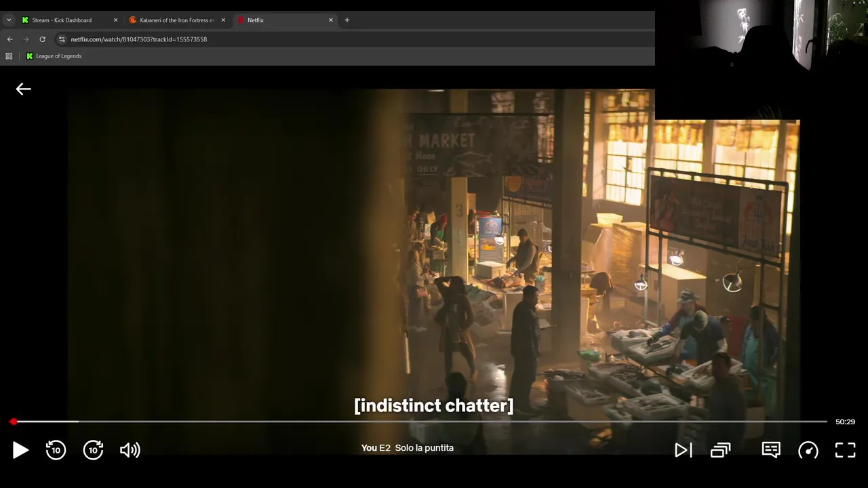Open the apps grid in bookmarks bar
This screenshot has height=488, width=868.
(9, 56)
